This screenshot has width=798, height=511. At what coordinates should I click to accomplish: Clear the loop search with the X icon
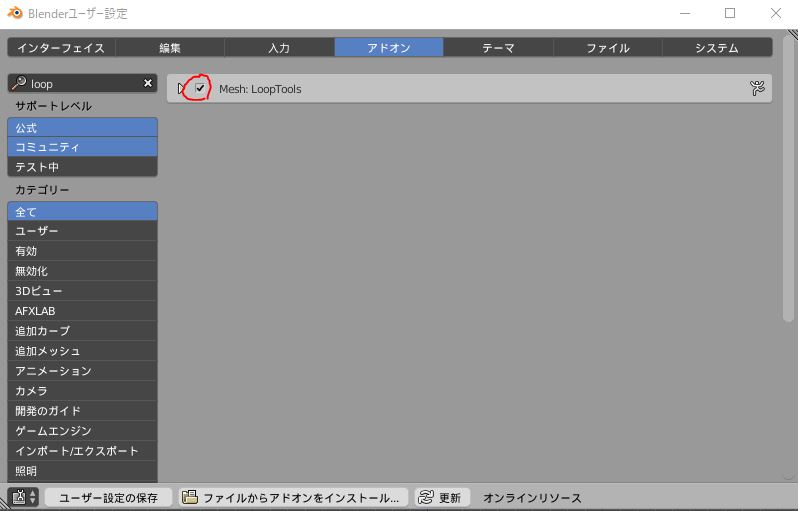148,83
